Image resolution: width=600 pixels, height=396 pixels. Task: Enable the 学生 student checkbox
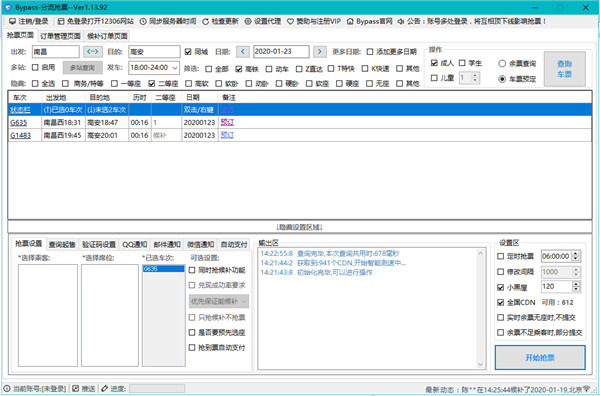tap(462, 63)
